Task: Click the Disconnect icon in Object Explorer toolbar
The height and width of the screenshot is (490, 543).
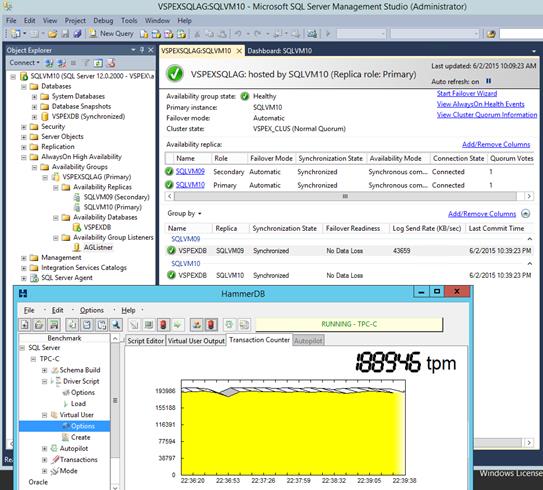Action: pos(62,63)
